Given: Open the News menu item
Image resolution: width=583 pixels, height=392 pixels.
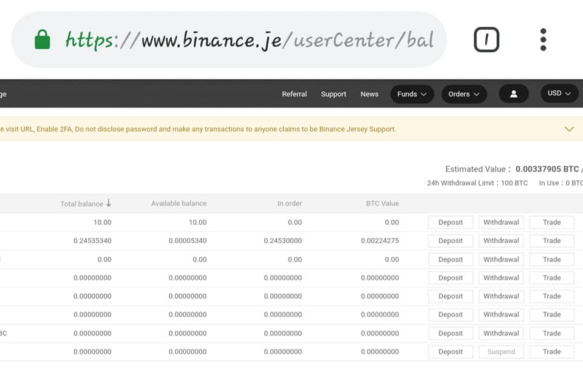Looking at the screenshot, I should point(369,94).
